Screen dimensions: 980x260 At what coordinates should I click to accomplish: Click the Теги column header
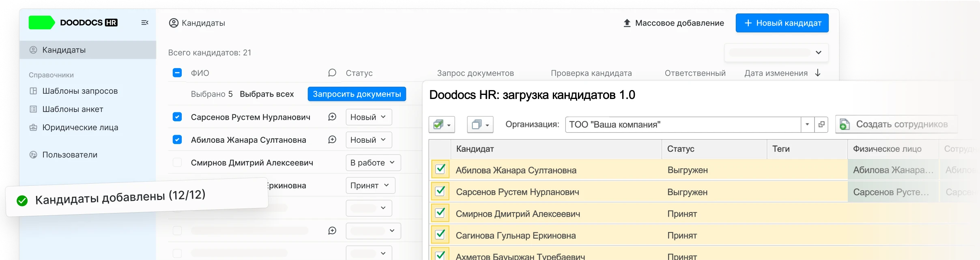(807, 149)
